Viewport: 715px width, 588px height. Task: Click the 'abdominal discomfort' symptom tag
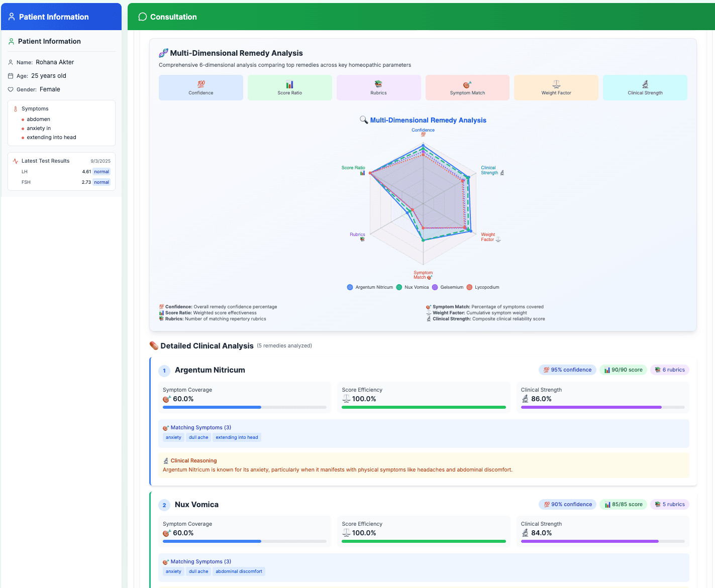pyautogui.click(x=239, y=571)
